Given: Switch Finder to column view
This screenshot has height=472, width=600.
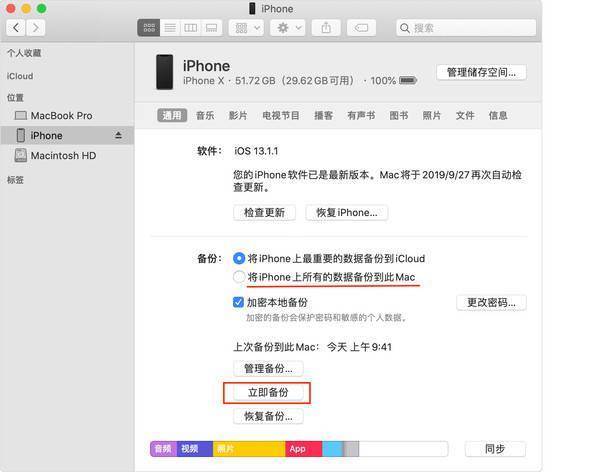Looking at the screenshot, I should pyautogui.click(x=191, y=28).
